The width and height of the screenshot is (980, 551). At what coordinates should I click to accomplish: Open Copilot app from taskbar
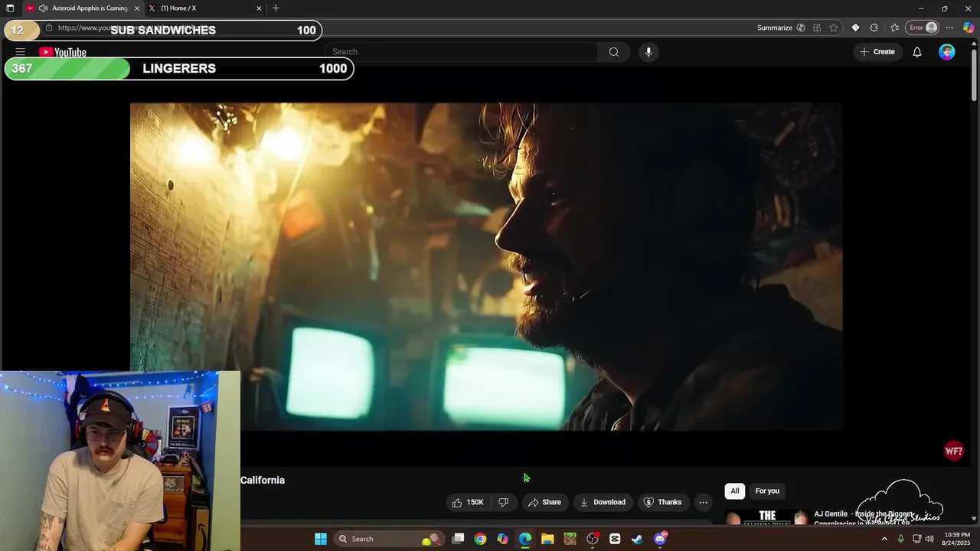point(502,539)
